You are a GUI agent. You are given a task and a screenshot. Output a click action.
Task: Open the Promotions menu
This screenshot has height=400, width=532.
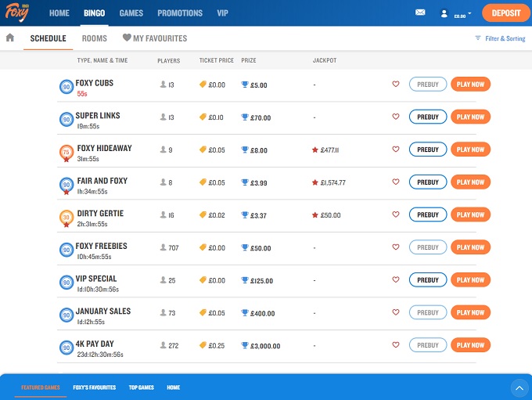coord(180,13)
